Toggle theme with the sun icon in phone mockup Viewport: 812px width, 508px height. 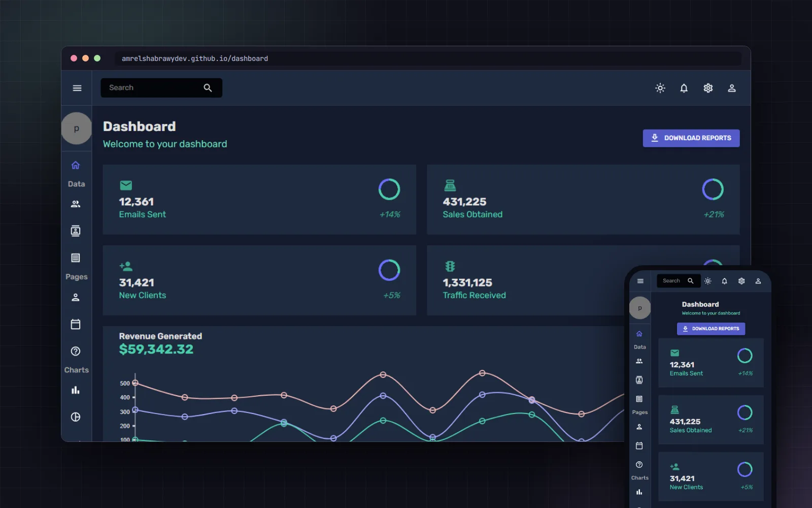[708, 281]
